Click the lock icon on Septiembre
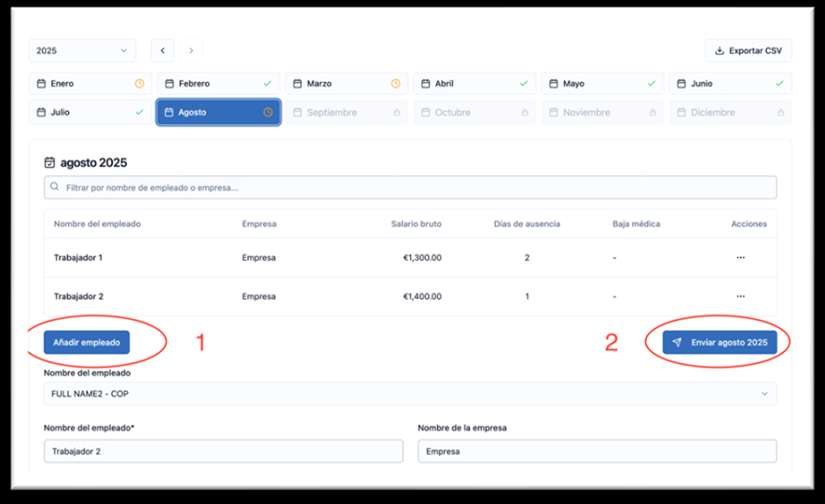 click(x=396, y=113)
